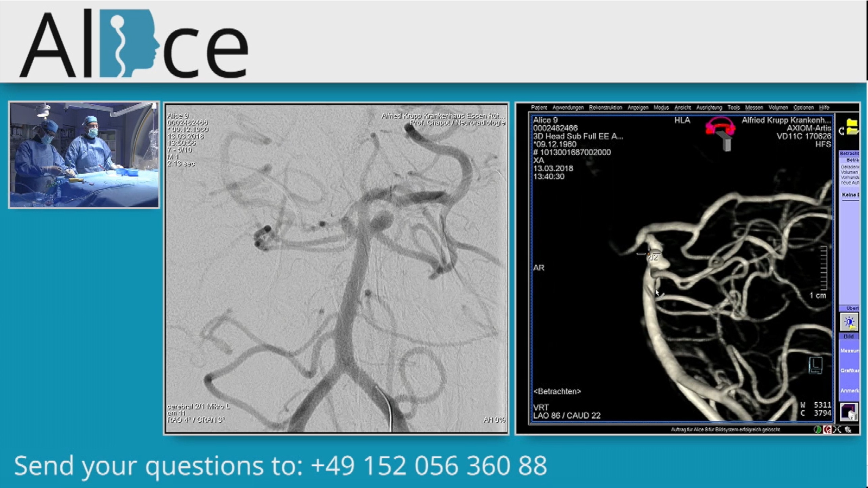
Task: Click the orientation cube labeled L
Action: click(x=815, y=365)
